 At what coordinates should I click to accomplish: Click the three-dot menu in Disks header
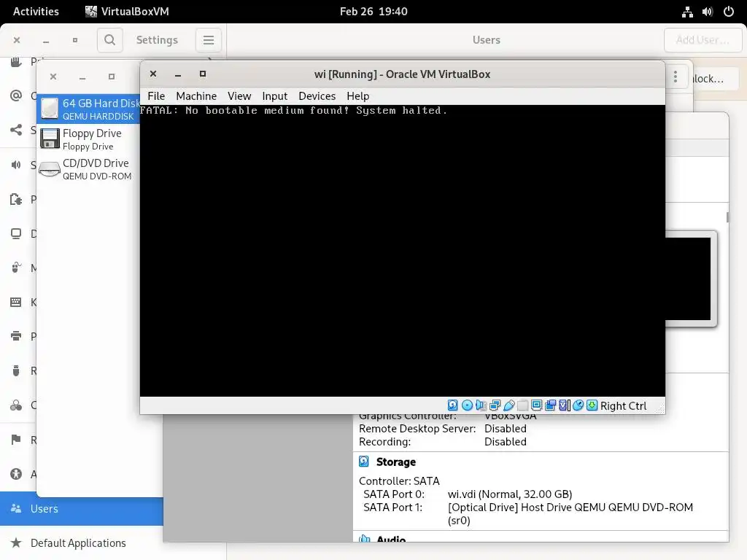click(675, 77)
